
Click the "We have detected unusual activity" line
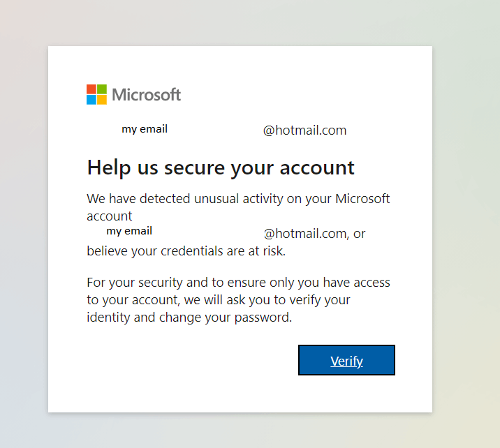(x=238, y=199)
